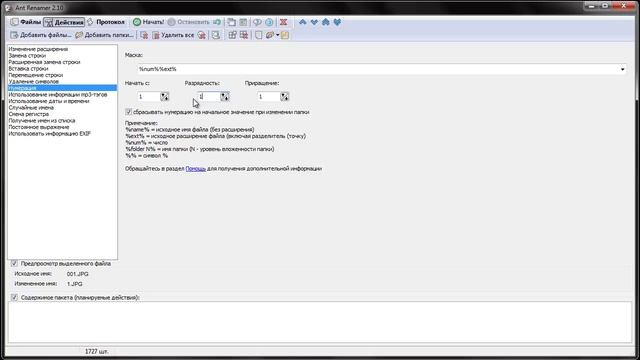Select Вставка строки action
This screenshot has height=360, width=640.
tap(28, 69)
